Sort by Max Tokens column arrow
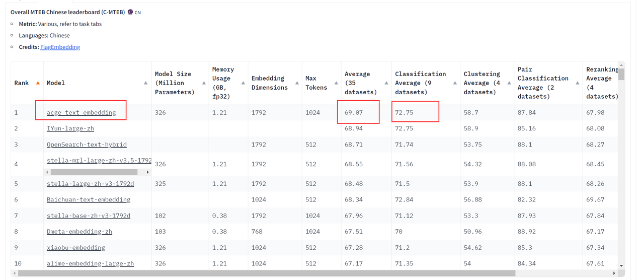The image size is (644, 280). pyautogui.click(x=336, y=83)
